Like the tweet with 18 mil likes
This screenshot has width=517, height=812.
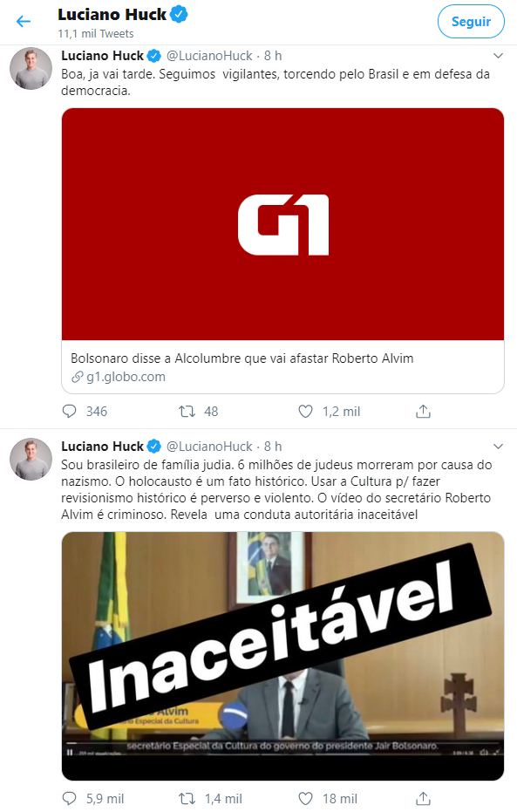tap(306, 798)
